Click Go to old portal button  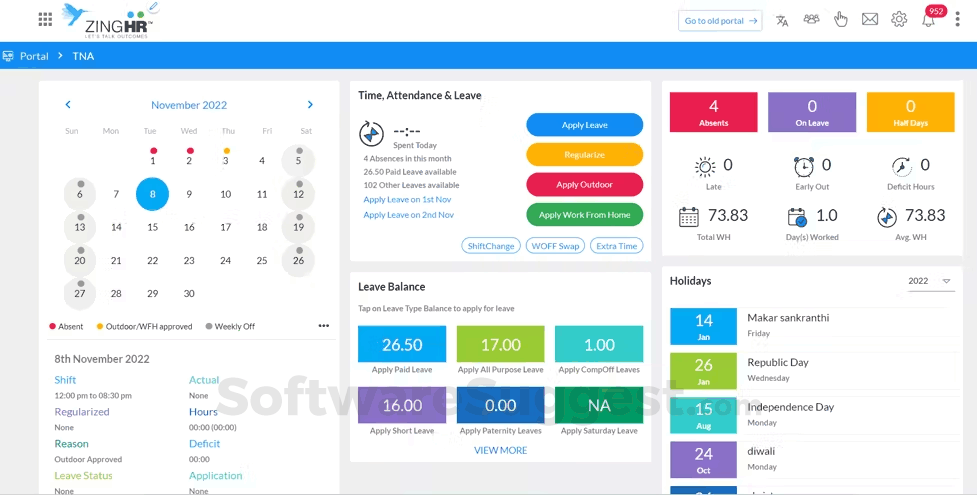coord(720,21)
